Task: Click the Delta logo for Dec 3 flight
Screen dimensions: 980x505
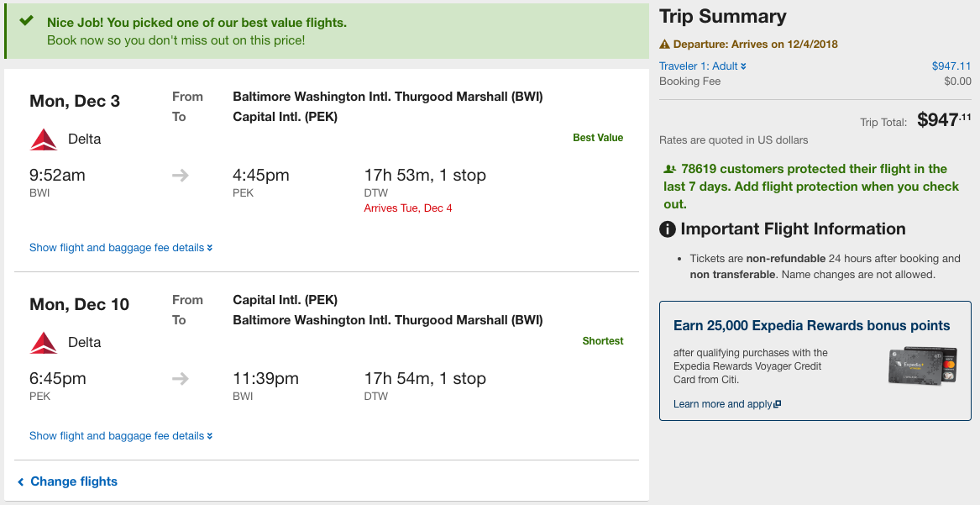Action: tap(44, 139)
